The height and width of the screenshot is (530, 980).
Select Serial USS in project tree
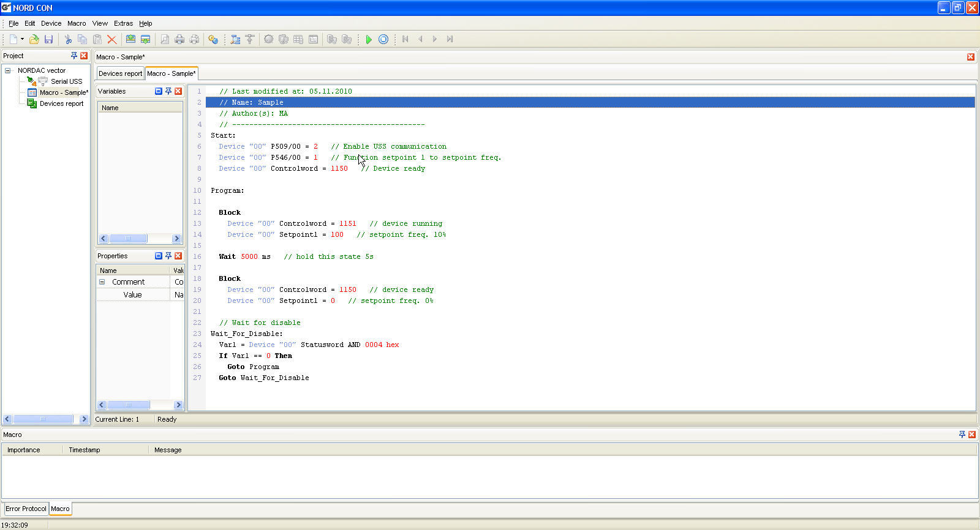[x=66, y=81]
